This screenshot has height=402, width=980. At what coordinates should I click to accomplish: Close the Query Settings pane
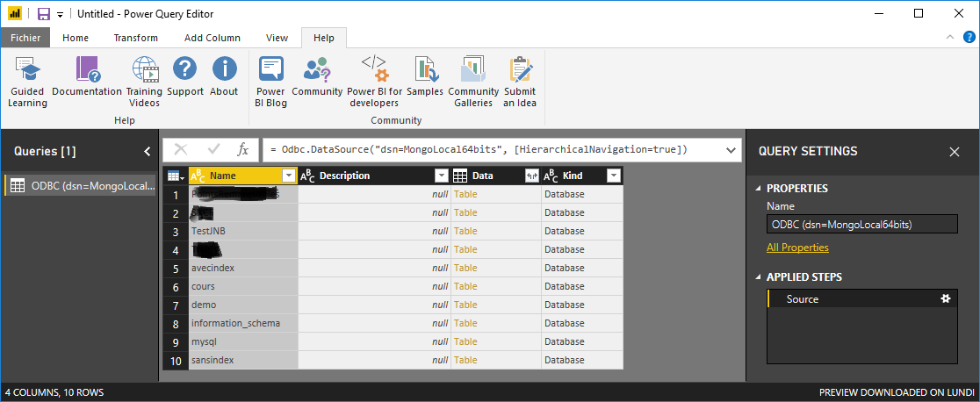955,151
